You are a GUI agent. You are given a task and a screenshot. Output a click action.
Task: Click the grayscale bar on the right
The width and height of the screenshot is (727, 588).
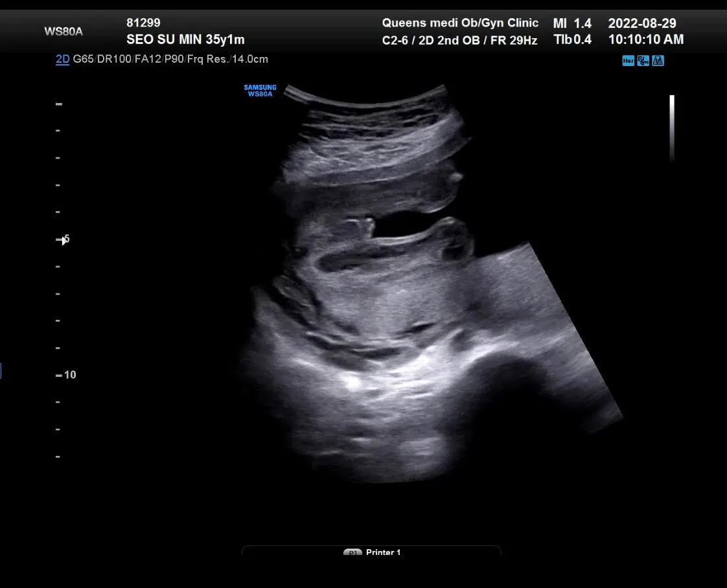pos(672,128)
